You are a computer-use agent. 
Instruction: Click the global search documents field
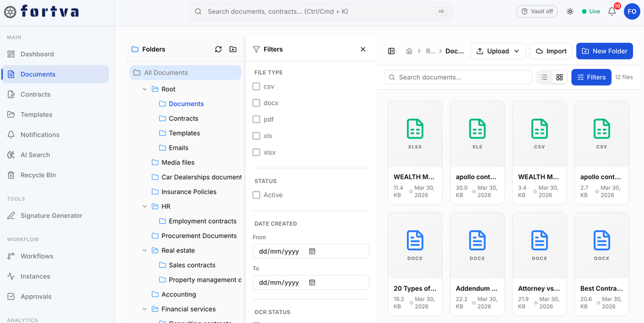coord(320,12)
